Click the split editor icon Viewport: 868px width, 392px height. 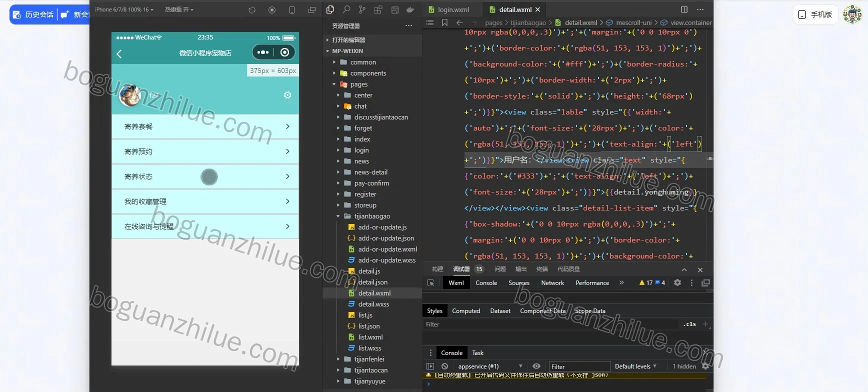coord(684,9)
